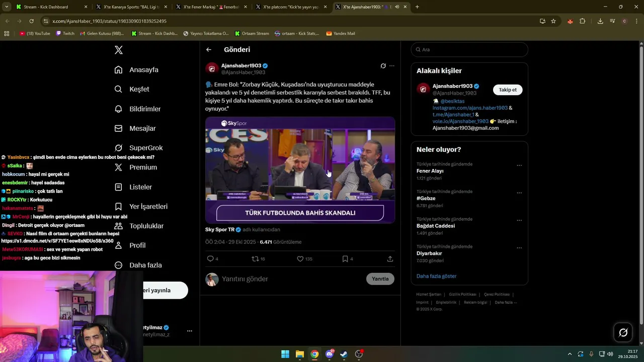
Task: Expand Daha fazla menu in sidebar
Action: tap(138, 265)
